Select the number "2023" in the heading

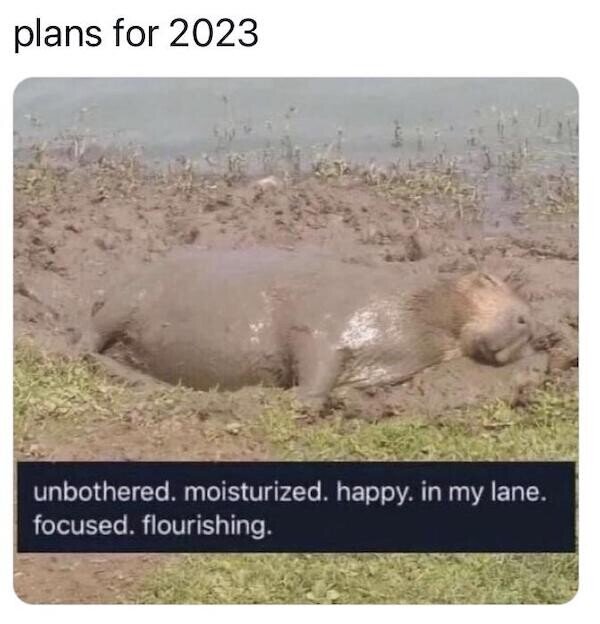(214, 33)
